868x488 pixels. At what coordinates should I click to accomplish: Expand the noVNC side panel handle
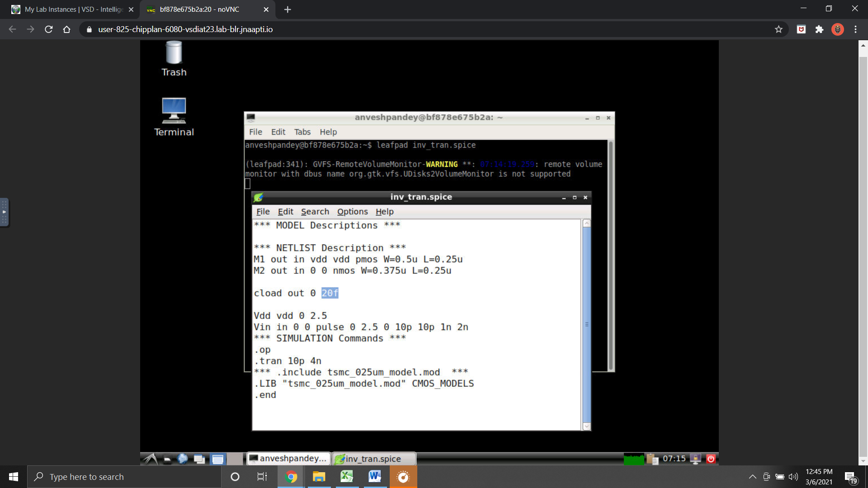coord(5,212)
